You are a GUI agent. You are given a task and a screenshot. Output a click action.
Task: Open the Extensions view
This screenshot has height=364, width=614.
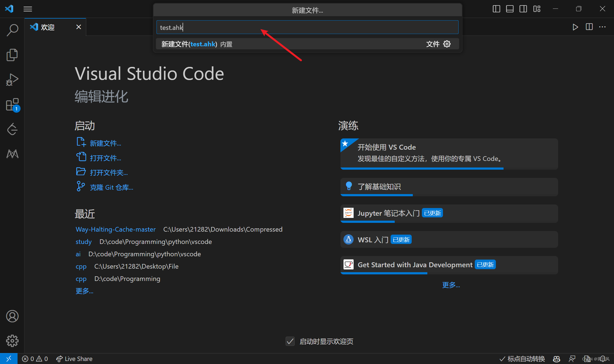pos(12,105)
